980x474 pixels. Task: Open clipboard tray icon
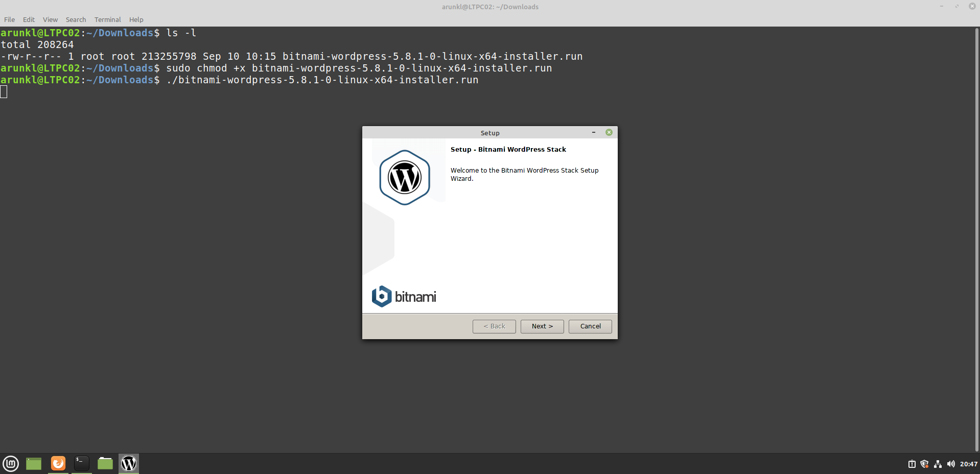(x=912, y=464)
